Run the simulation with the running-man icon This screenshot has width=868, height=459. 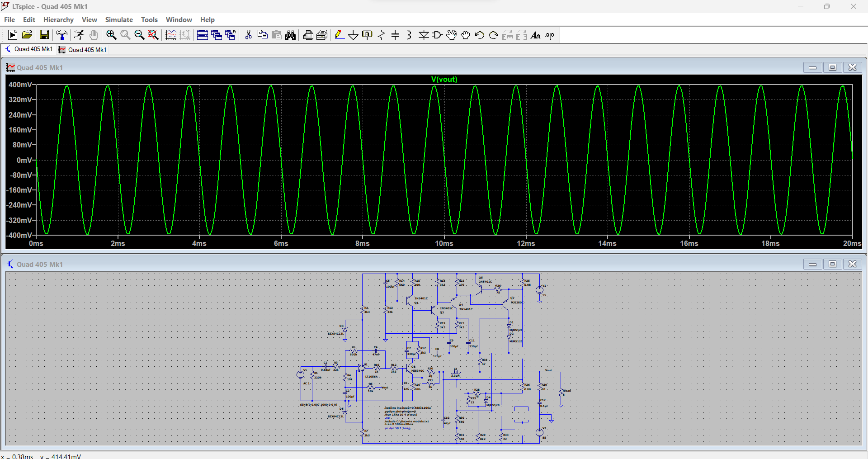pyautogui.click(x=79, y=35)
